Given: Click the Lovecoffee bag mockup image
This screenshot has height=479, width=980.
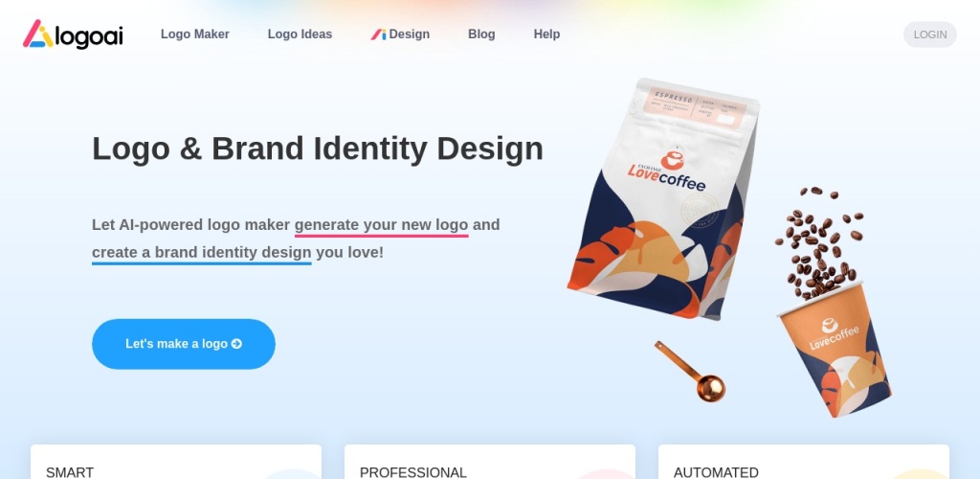Looking at the screenshot, I should (664, 197).
